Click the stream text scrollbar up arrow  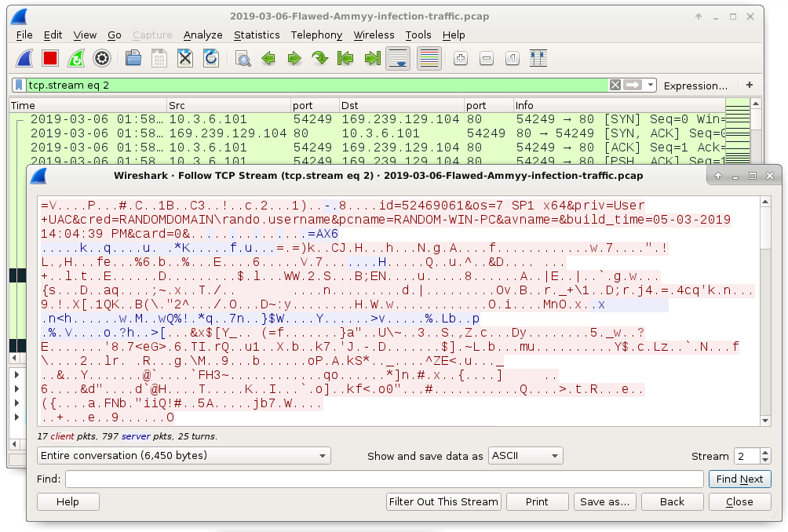click(x=765, y=202)
